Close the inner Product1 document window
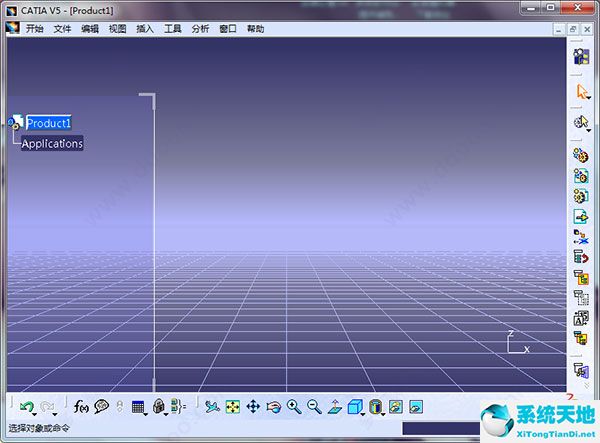 click(587, 29)
